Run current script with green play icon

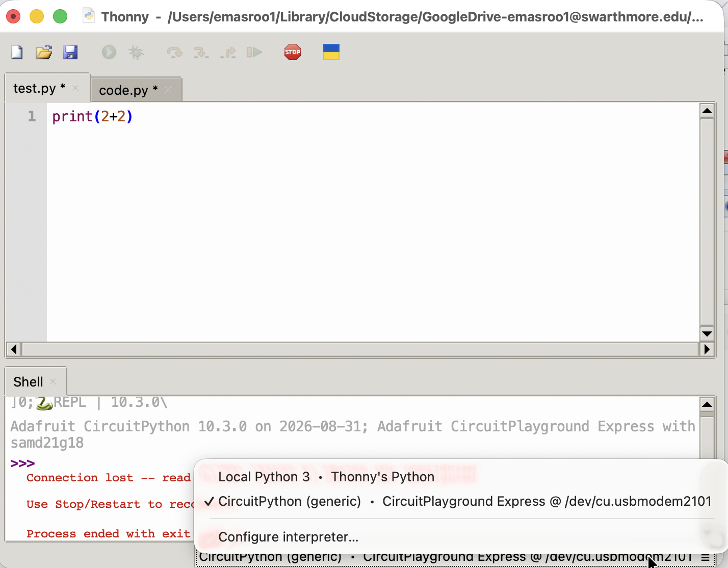(109, 52)
